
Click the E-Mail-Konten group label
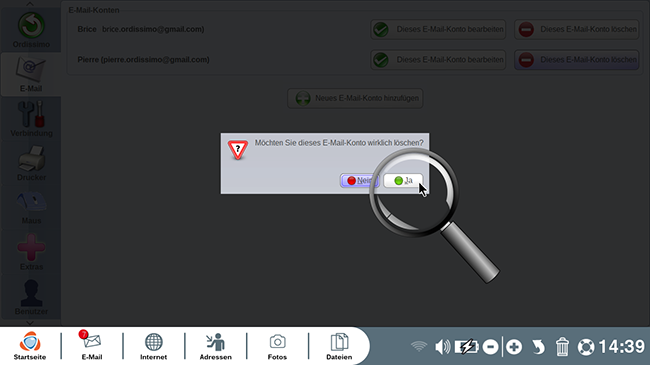pyautogui.click(x=94, y=10)
